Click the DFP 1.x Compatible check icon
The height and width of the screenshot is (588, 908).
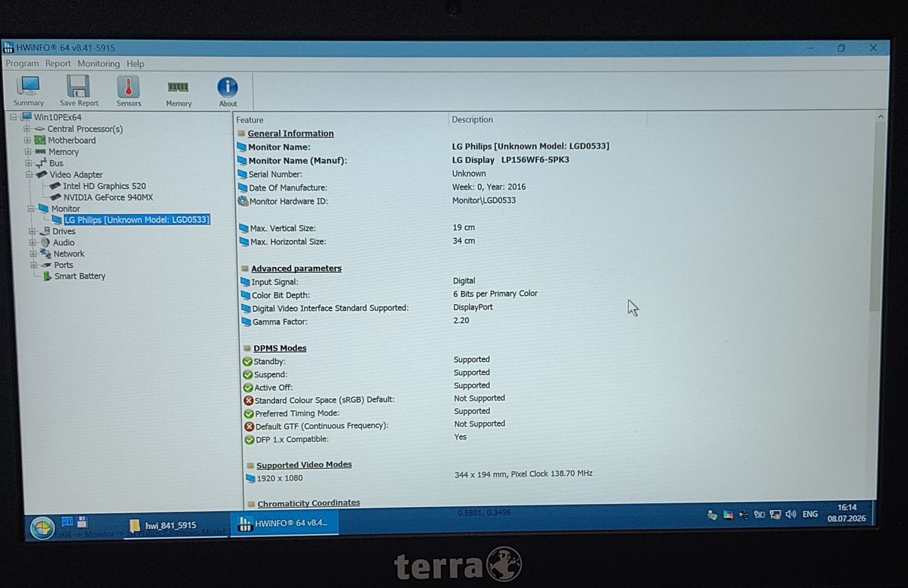coord(250,440)
